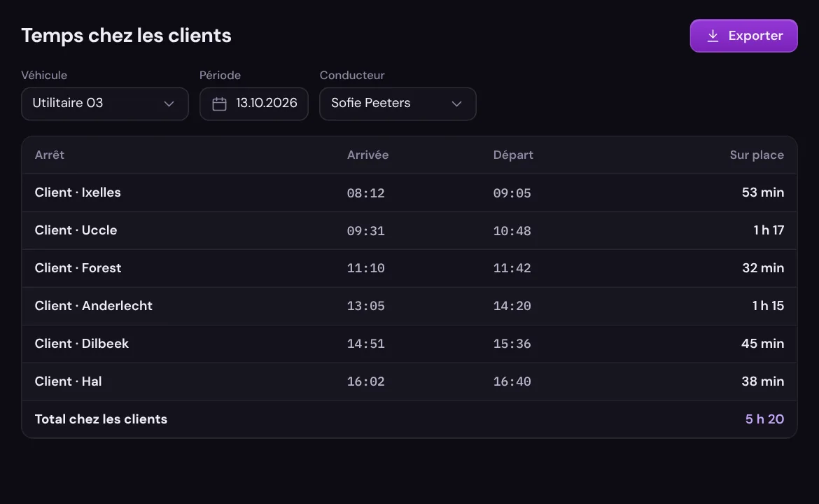819x504 pixels.
Task: Click the Véhicule field label
Action: (44, 75)
